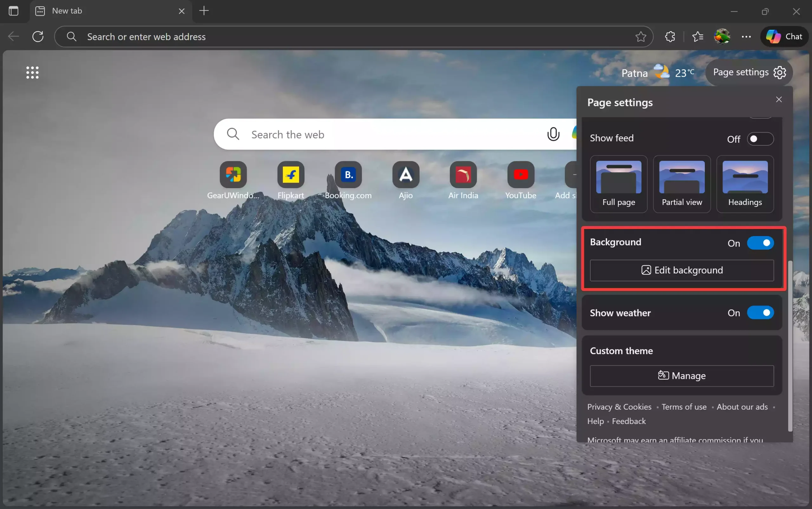Disable the Show weather toggle
The width and height of the screenshot is (812, 509).
(760, 313)
